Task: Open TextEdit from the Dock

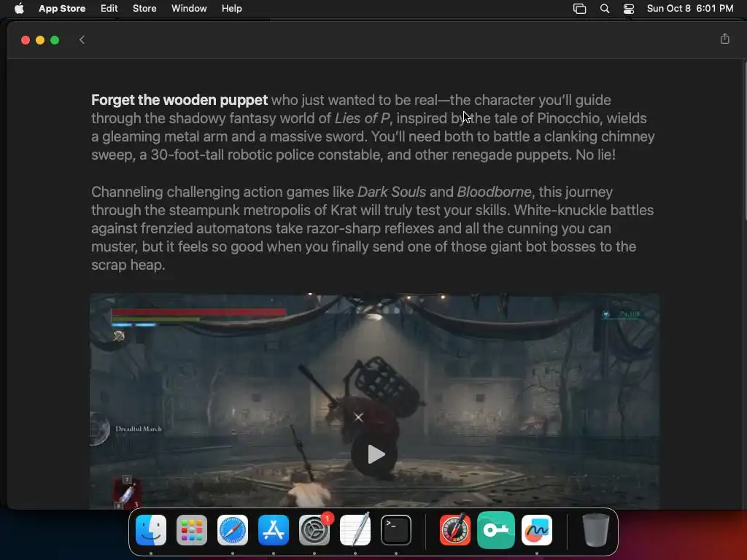Action: [355, 530]
